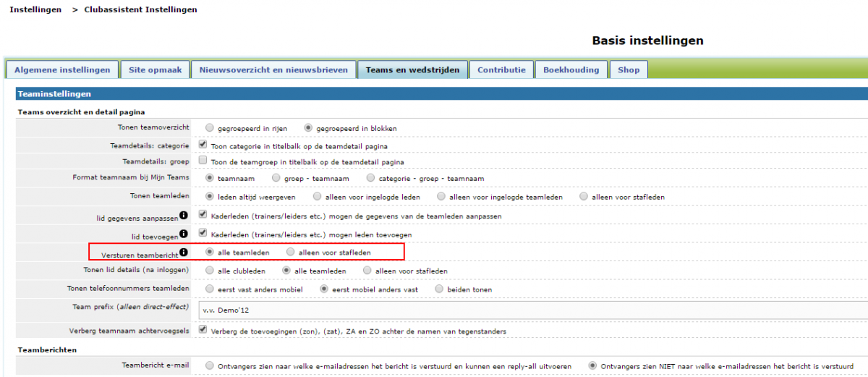The width and height of the screenshot is (868, 377).
Task: Choose 'groep - teamnaam' format option
Action: (276, 177)
